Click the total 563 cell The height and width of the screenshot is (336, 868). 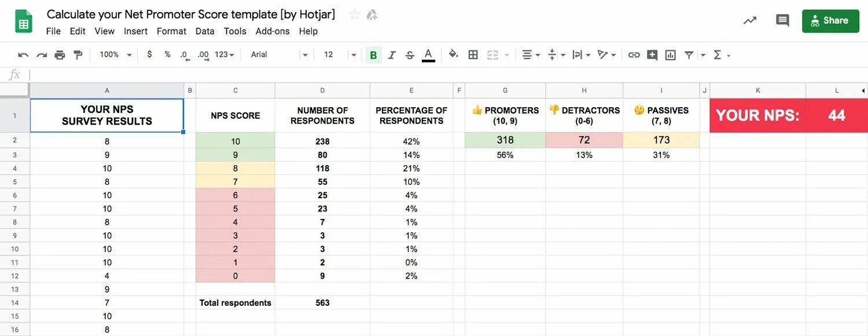(x=322, y=302)
